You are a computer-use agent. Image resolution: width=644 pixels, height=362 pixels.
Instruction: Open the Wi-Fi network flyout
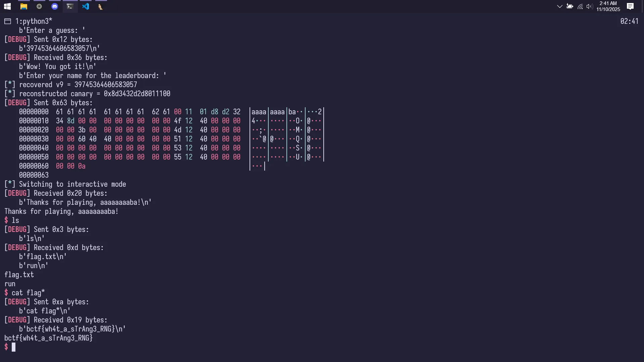(x=580, y=6)
